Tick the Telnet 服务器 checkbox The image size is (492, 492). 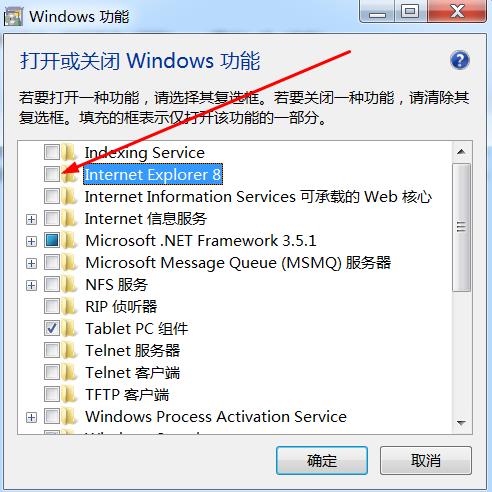(x=52, y=350)
